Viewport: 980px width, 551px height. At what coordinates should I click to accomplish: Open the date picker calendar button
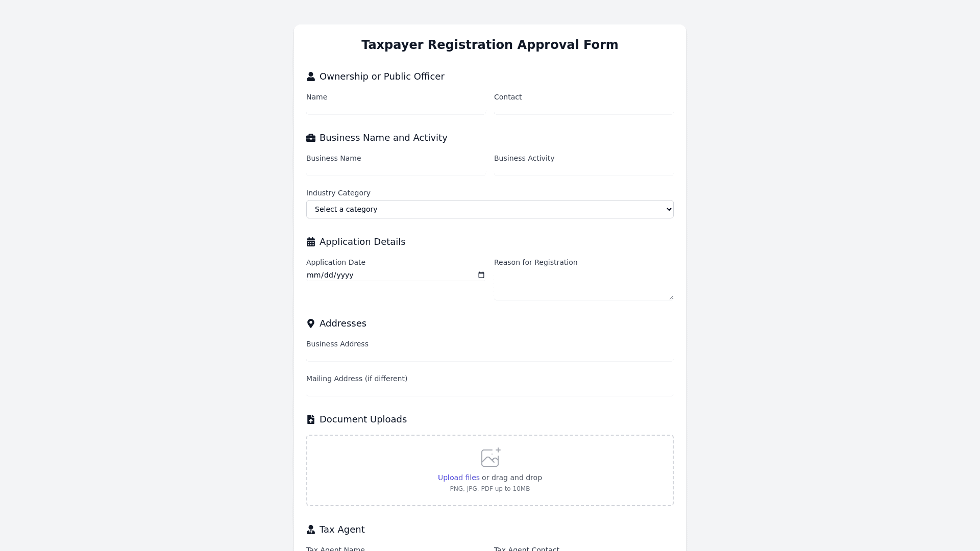coord(481,275)
